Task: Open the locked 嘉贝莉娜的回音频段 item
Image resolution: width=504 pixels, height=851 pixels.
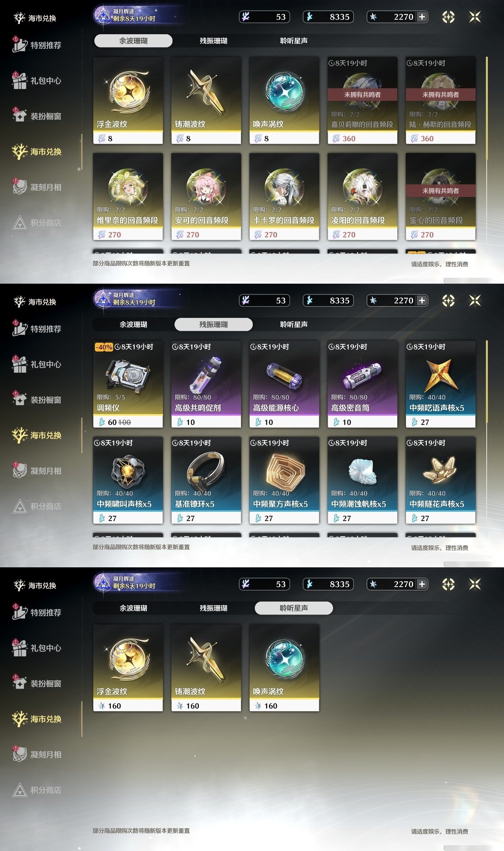Action: coord(362,100)
